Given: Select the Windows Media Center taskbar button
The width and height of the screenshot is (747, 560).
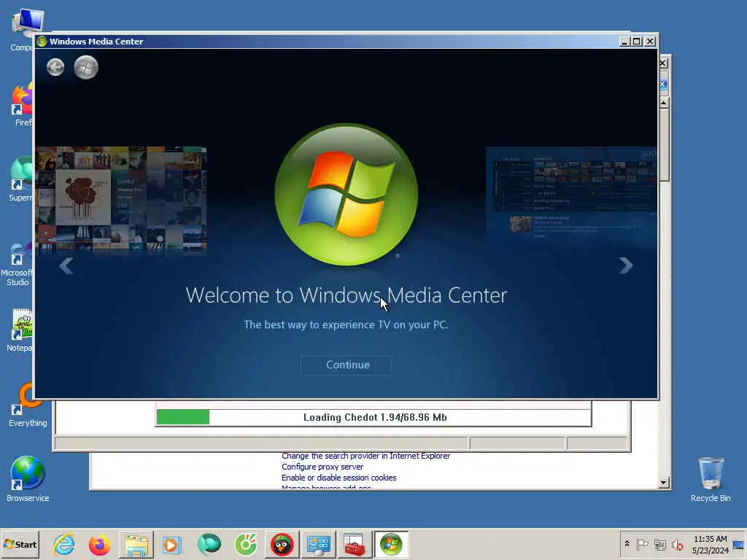Looking at the screenshot, I should point(391,544).
